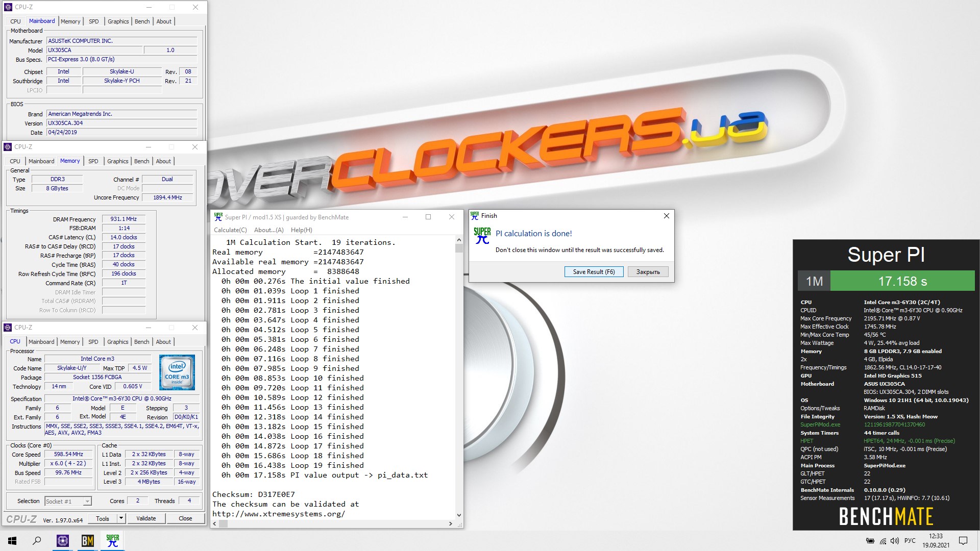Click motherboard model field UX305CA

point(94,50)
